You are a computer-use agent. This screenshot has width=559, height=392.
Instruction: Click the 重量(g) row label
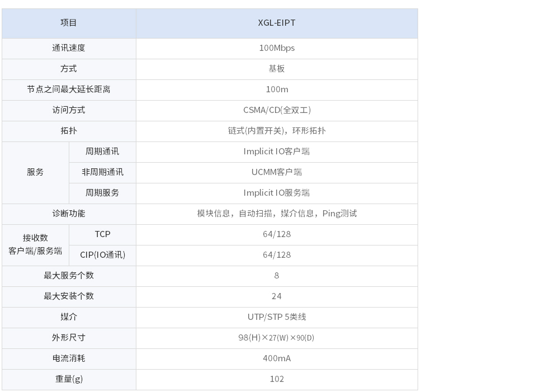tap(69, 379)
